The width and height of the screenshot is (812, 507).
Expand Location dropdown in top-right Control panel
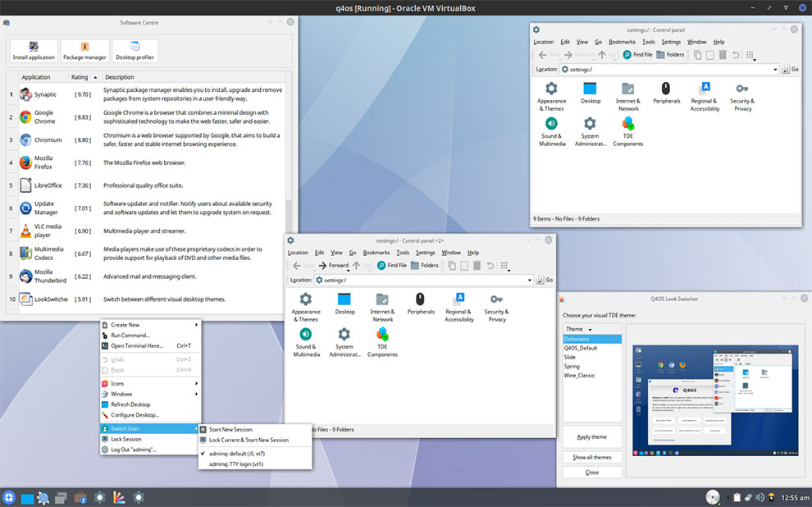click(x=775, y=70)
